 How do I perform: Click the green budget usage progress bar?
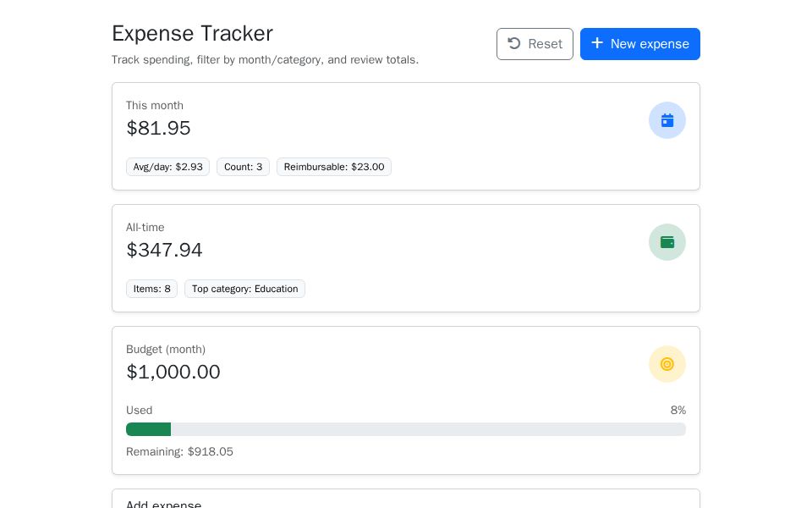point(148,429)
